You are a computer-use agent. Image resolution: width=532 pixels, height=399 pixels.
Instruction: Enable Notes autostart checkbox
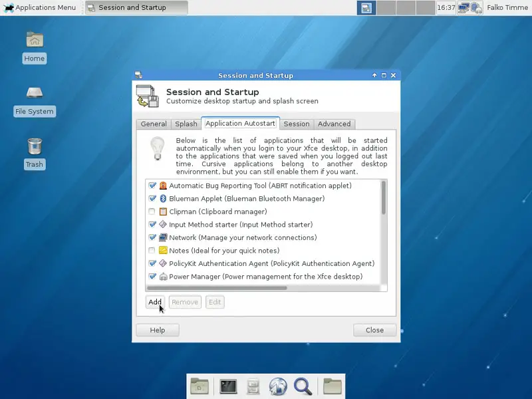pyautogui.click(x=152, y=251)
